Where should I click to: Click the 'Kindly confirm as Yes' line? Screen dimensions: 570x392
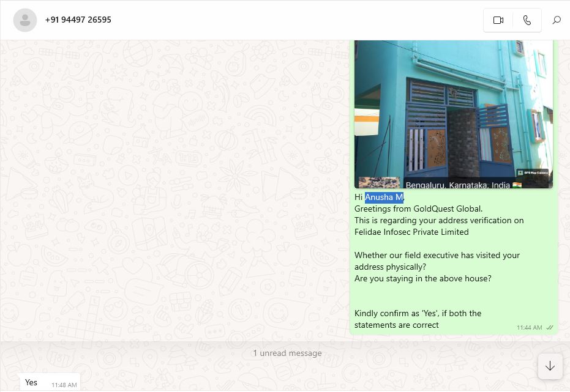(x=418, y=313)
